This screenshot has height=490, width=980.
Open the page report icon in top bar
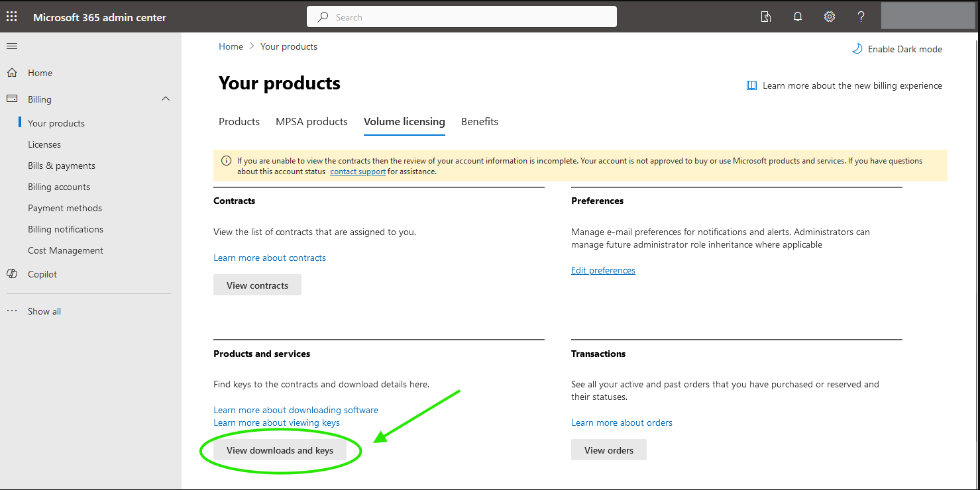pos(766,16)
